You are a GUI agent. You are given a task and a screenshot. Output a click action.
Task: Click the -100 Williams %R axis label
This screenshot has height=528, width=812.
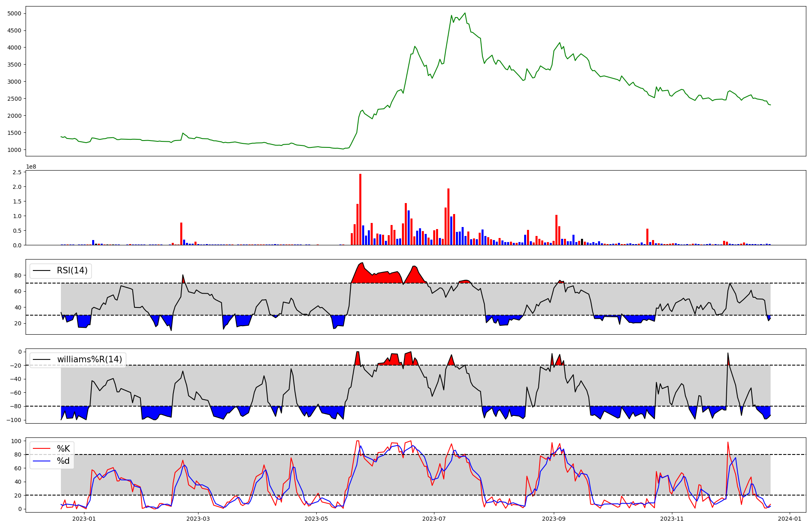click(14, 420)
